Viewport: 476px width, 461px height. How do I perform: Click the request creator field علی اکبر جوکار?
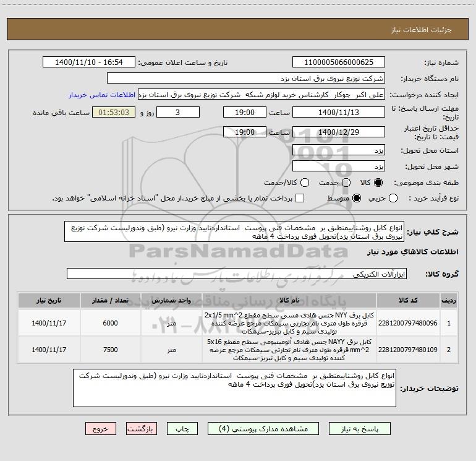(261, 95)
